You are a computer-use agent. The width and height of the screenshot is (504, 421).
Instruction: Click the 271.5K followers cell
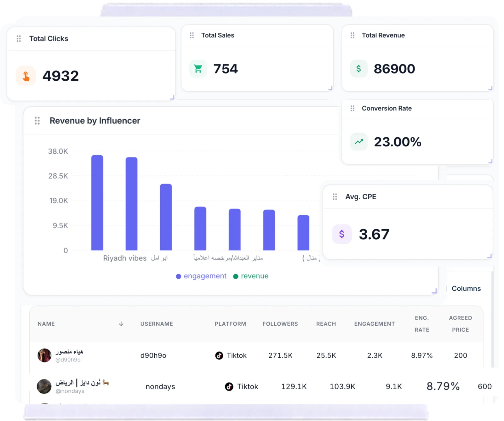pyautogui.click(x=280, y=356)
